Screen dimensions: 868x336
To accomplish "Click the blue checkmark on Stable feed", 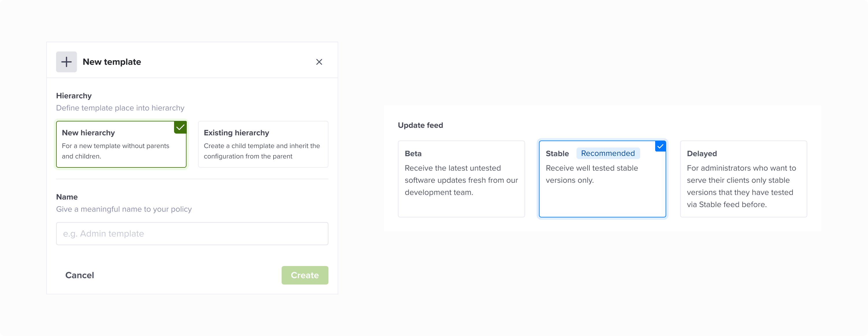I will [x=660, y=146].
